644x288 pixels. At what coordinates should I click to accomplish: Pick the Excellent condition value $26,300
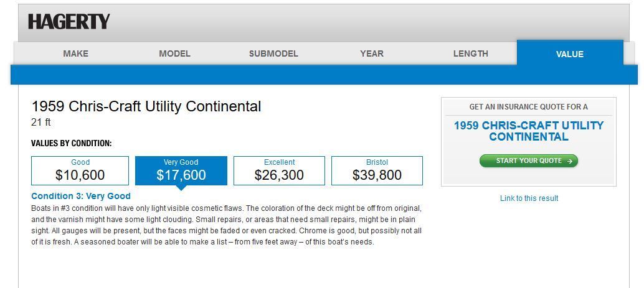(x=279, y=170)
